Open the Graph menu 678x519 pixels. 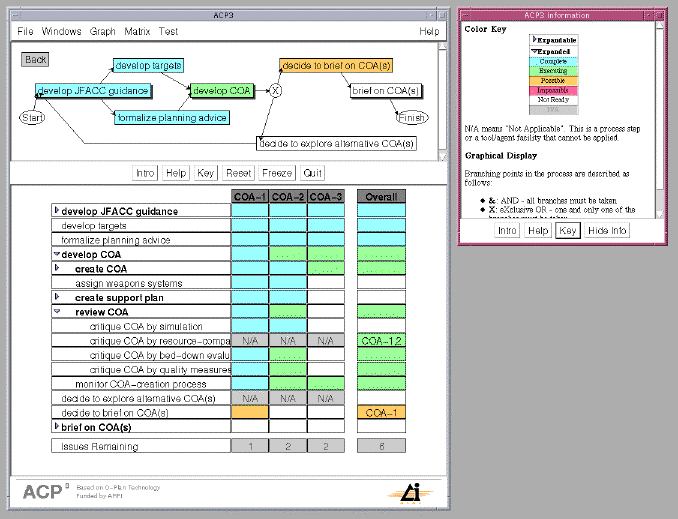pos(103,31)
